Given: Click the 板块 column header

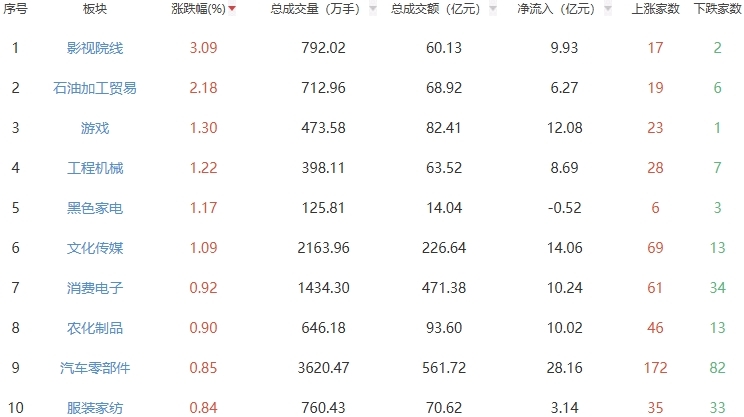Looking at the screenshot, I should click(x=95, y=9).
